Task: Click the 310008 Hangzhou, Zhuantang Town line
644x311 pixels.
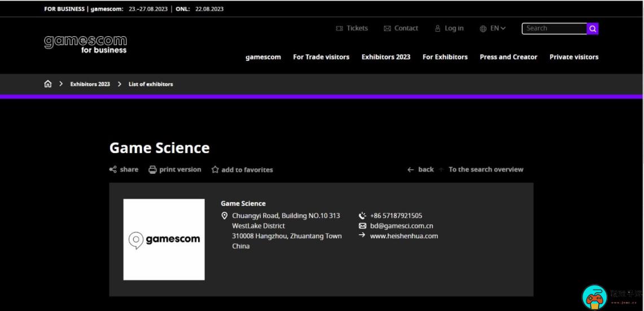Action: coord(287,236)
